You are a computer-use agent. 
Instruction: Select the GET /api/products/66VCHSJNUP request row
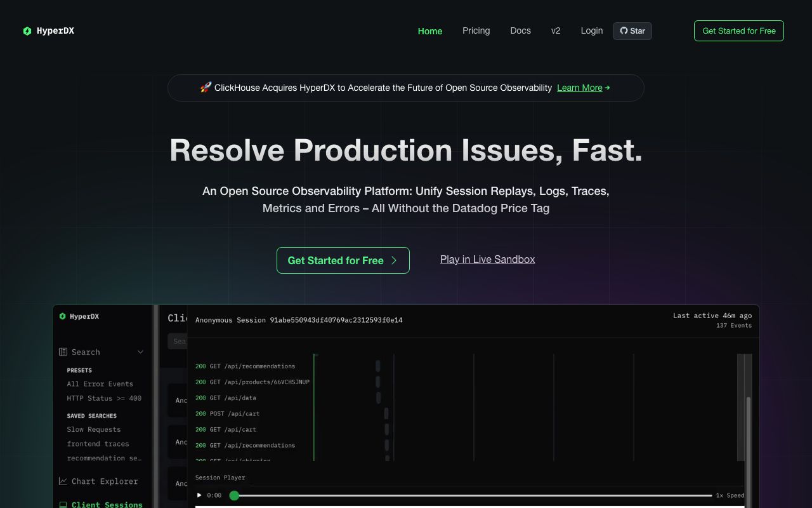pos(252,382)
